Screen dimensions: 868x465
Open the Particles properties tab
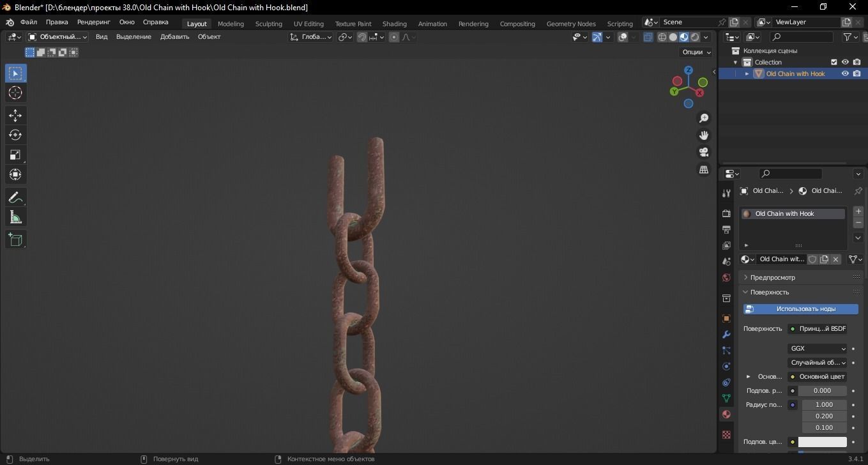click(x=726, y=350)
